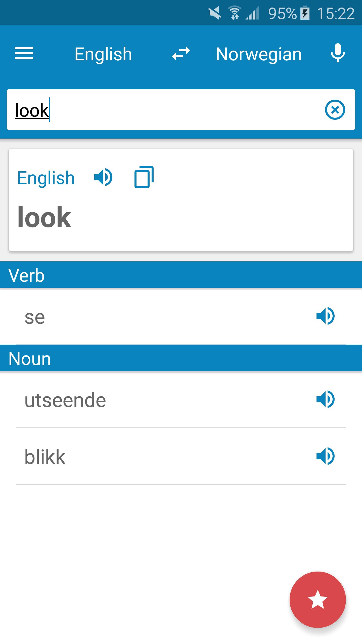Screen dimensions: 362x644
Task: Play audio for translation 'blikk'
Action: 325,456
